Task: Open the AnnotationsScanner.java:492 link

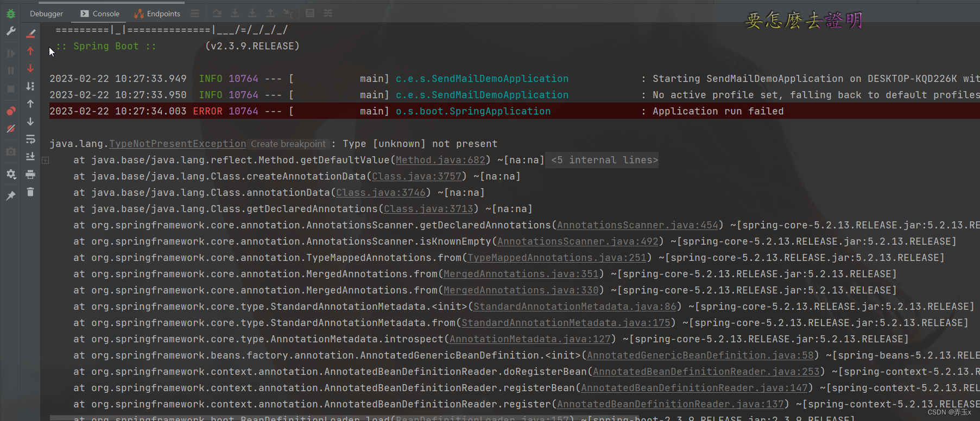Action: pyautogui.click(x=578, y=241)
